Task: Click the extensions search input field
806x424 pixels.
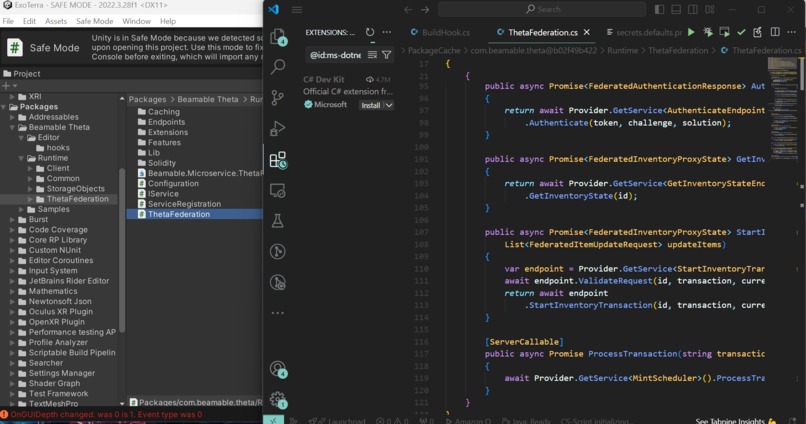Action: 336,54
